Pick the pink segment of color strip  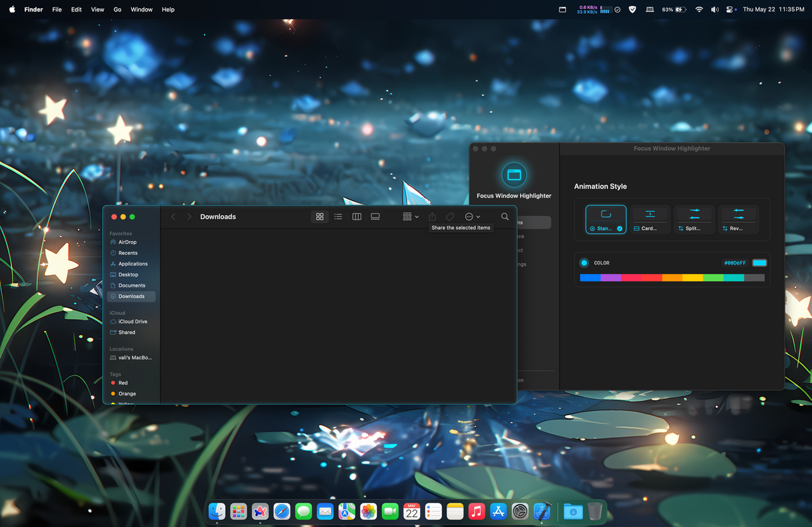(x=631, y=278)
